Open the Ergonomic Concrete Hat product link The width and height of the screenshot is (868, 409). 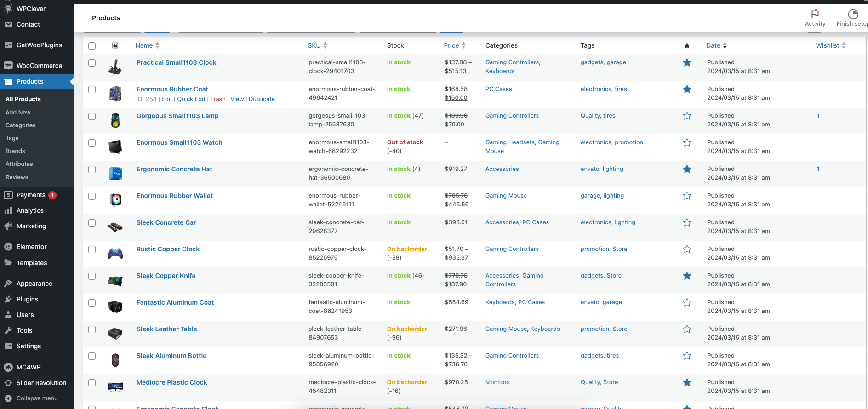[174, 169]
